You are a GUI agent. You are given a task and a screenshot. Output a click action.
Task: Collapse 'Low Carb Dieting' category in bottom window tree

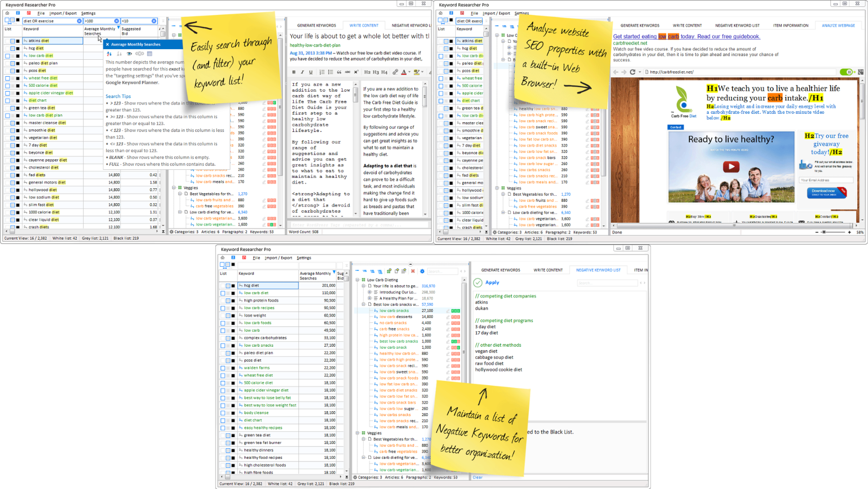pos(357,280)
